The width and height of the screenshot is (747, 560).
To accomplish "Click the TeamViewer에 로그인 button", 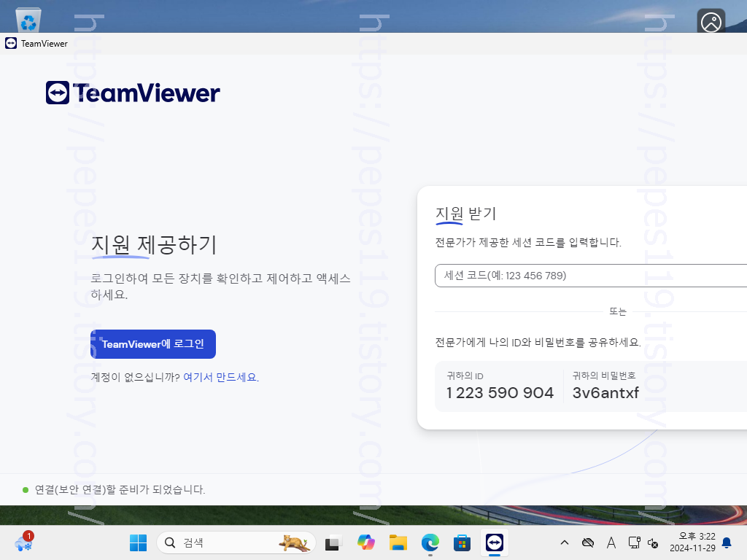I will click(x=153, y=344).
